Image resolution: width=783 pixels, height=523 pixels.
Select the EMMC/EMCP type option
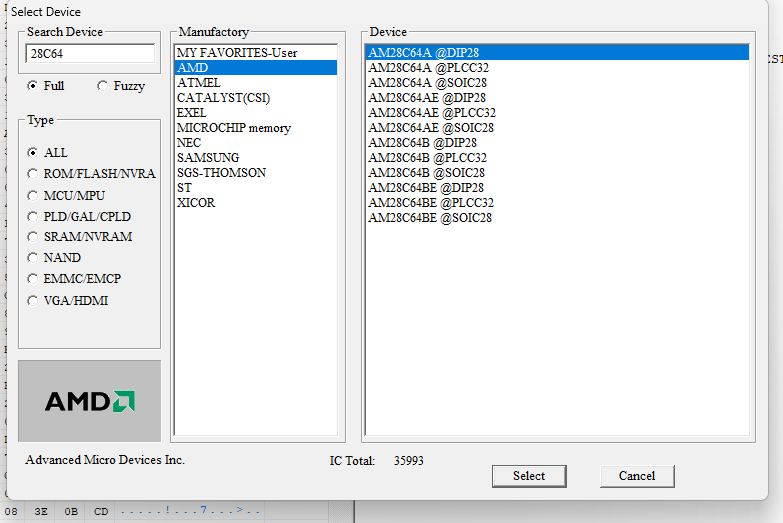[33, 279]
